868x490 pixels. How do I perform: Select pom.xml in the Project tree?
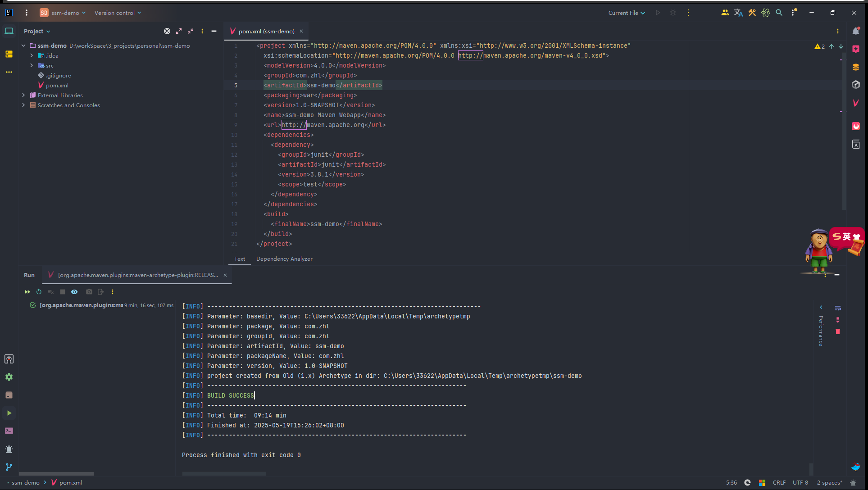[57, 86]
